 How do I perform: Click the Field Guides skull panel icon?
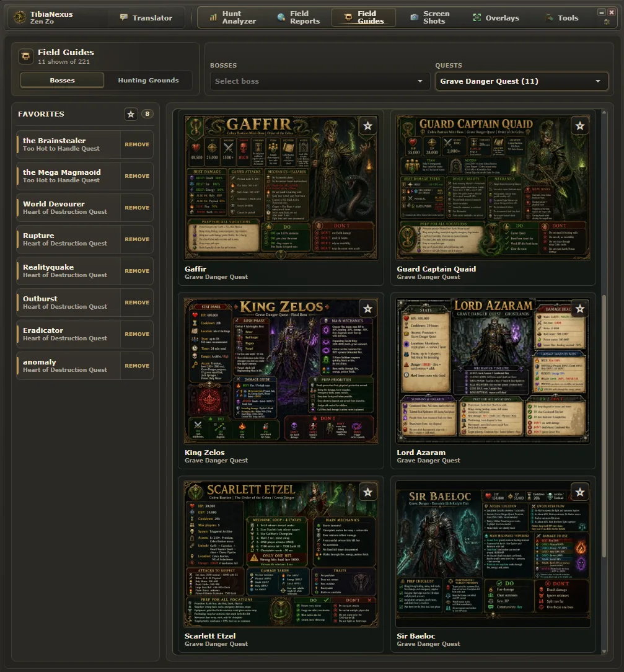(25, 56)
